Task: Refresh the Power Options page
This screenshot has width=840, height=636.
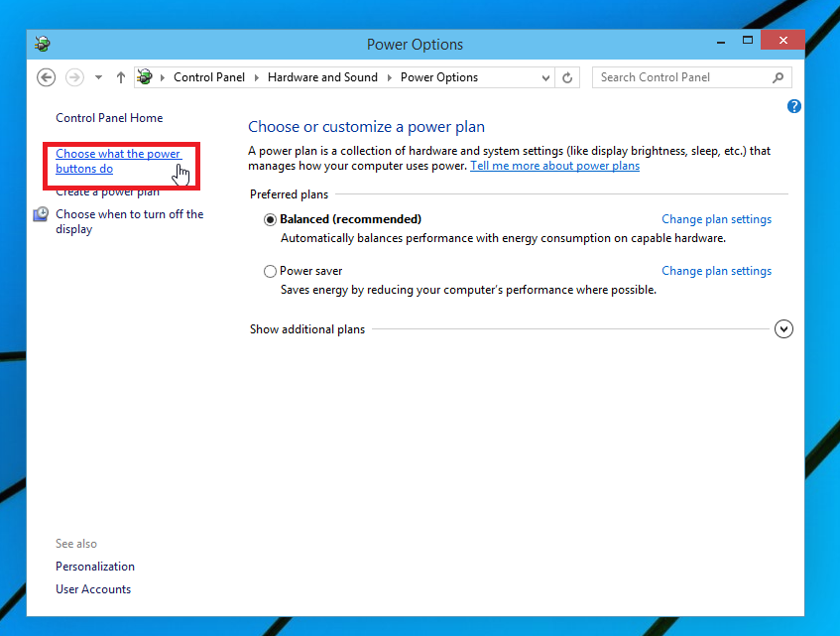Action: (x=567, y=77)
